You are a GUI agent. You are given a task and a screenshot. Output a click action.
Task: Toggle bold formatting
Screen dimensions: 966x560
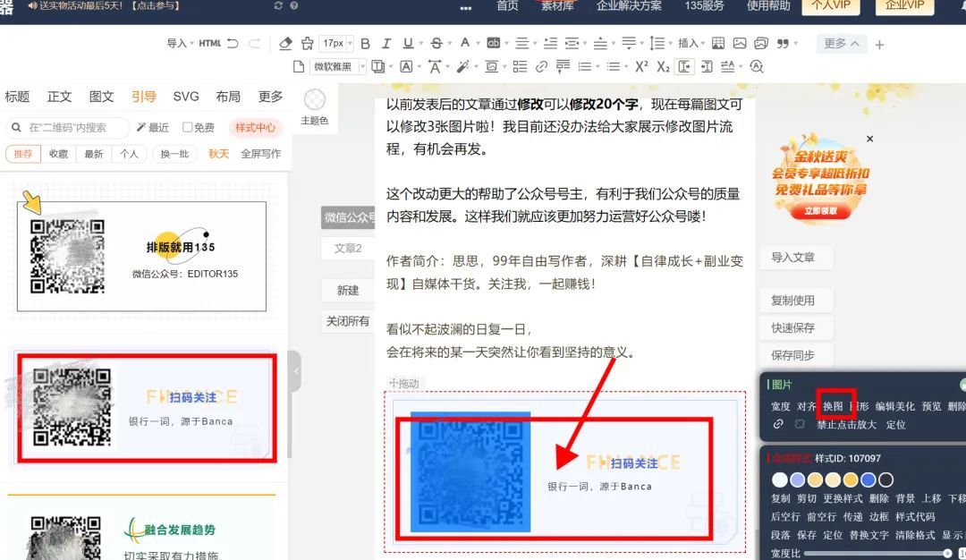pos(365,43)
